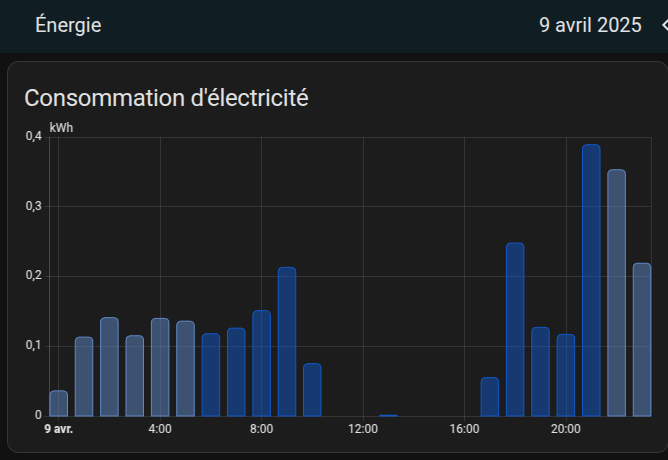Click the 18:00 consumption bar
668x460 pixels.
coord(515,330)
